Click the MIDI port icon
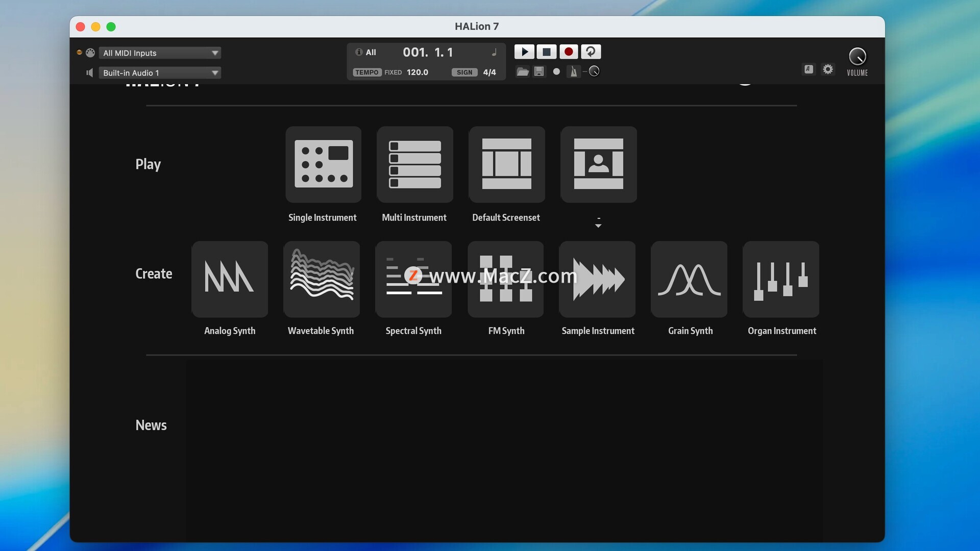The height and width of the screenshot is (551, 980). click(x=90, y=53)
